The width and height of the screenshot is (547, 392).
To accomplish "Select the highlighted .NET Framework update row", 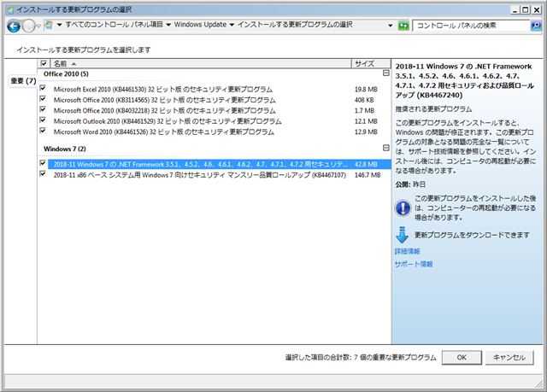I will (220, 164).
